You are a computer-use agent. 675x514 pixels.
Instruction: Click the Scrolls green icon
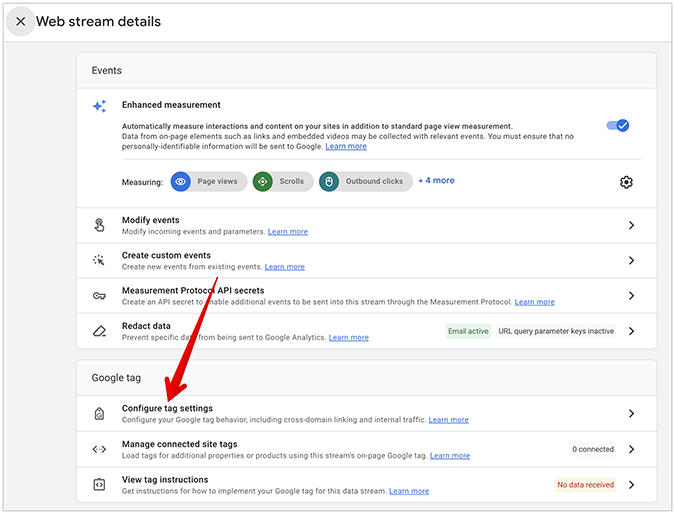pyautogui.click(x=263, y=182)
